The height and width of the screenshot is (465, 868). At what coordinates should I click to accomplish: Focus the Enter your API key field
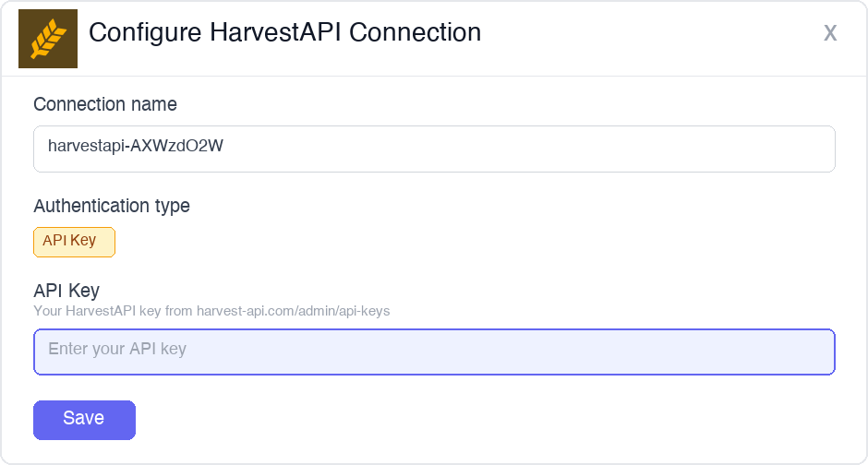point(434,352)
